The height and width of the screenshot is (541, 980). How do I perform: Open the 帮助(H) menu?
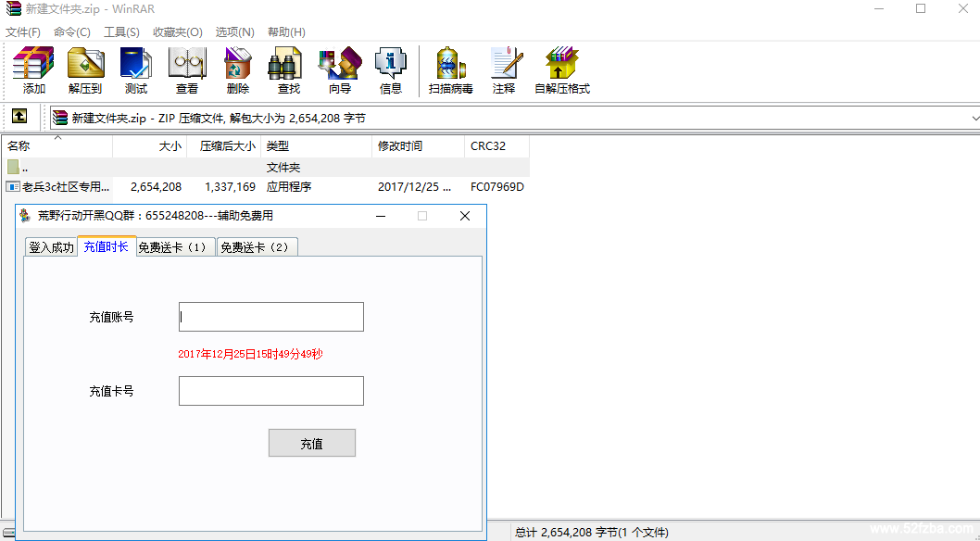(286, 31)
